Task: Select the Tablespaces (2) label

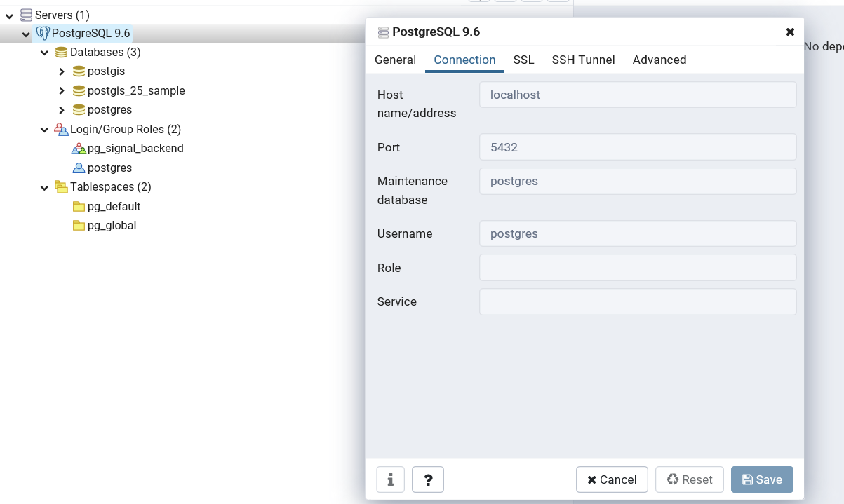Action: [x=110, y=187]
